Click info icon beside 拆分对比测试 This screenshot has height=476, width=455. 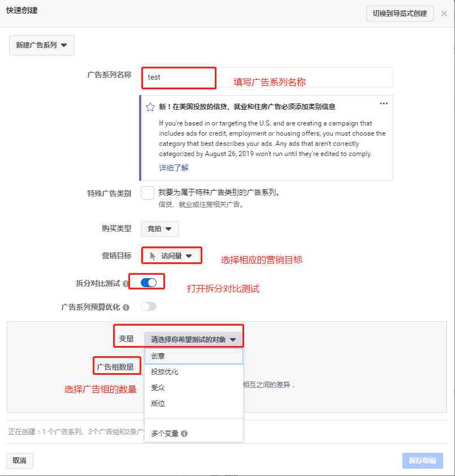point(125,284)
